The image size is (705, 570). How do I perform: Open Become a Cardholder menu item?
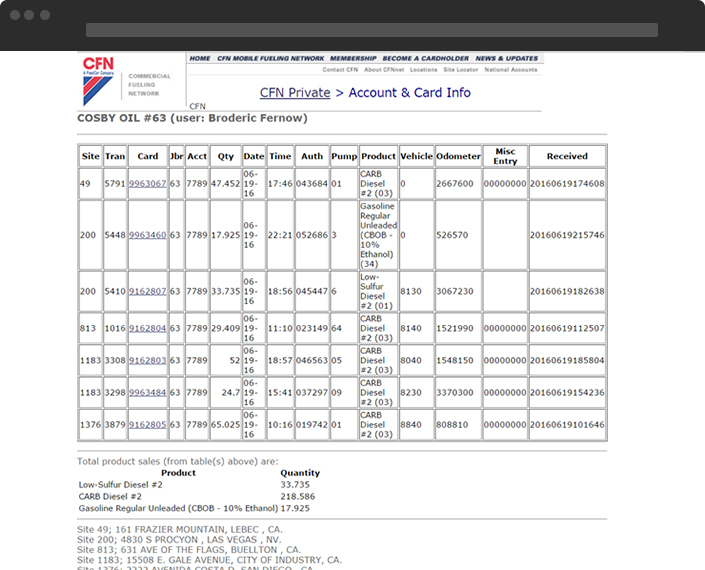(425, 58)
